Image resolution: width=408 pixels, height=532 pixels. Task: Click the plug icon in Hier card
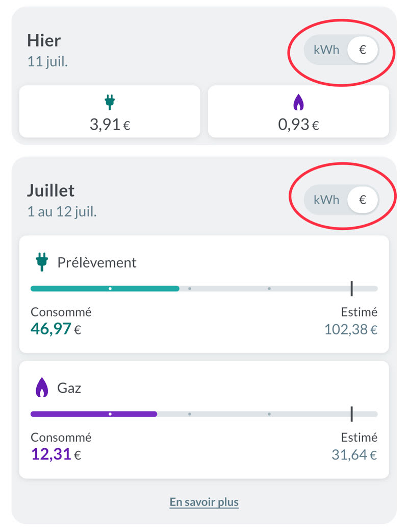click(109, 103)
